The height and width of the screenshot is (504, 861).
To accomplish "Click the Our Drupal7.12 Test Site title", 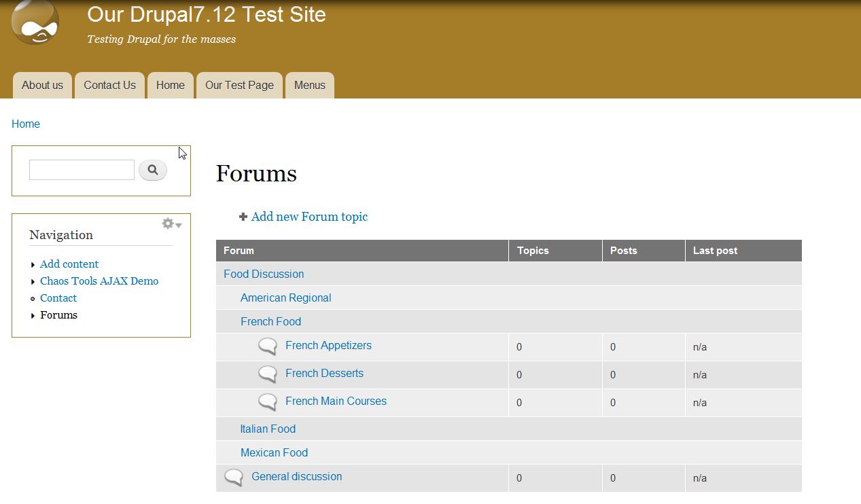I will coord(207,14).
